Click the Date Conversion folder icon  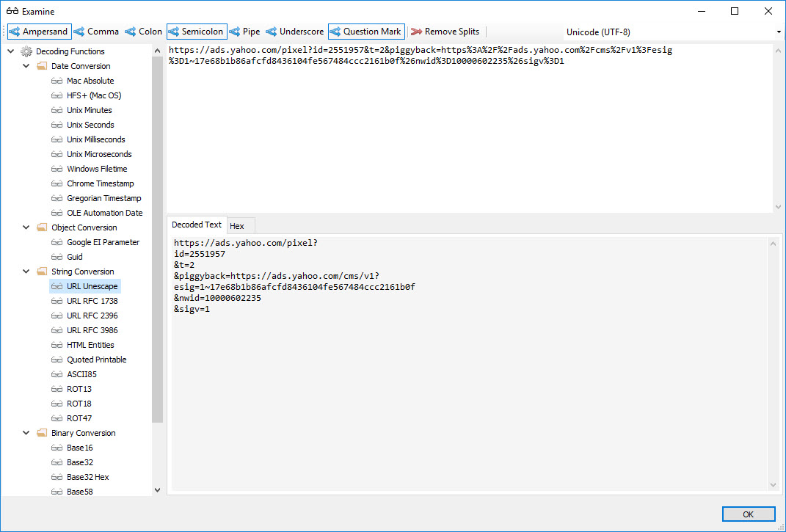[42, 66]
